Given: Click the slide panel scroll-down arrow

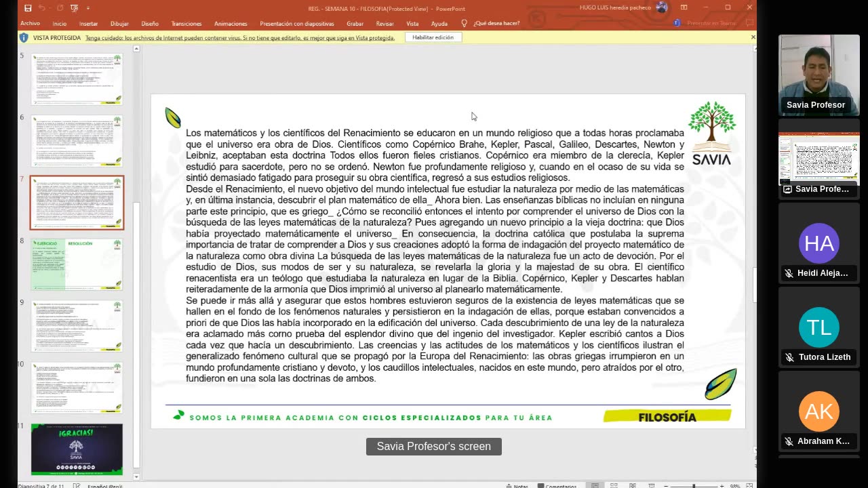Looking at the screenshot, I should click(136, 477).
